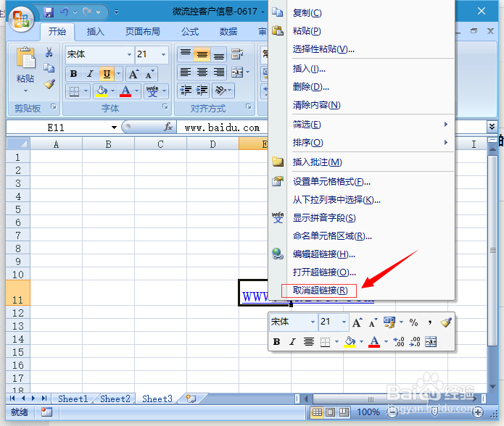504x426 pixels.
Task: Click merge and center icon in ribbon
Action: click(x=237, y=72)
